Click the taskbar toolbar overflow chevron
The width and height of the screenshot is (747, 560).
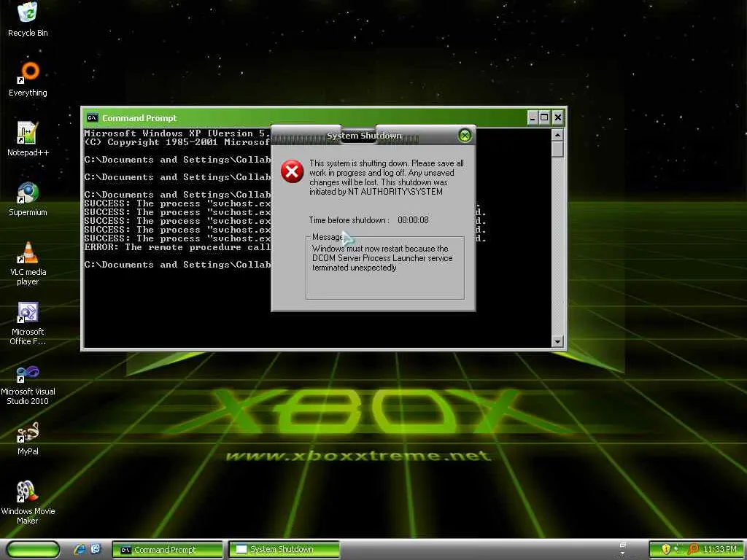(622, 554)
